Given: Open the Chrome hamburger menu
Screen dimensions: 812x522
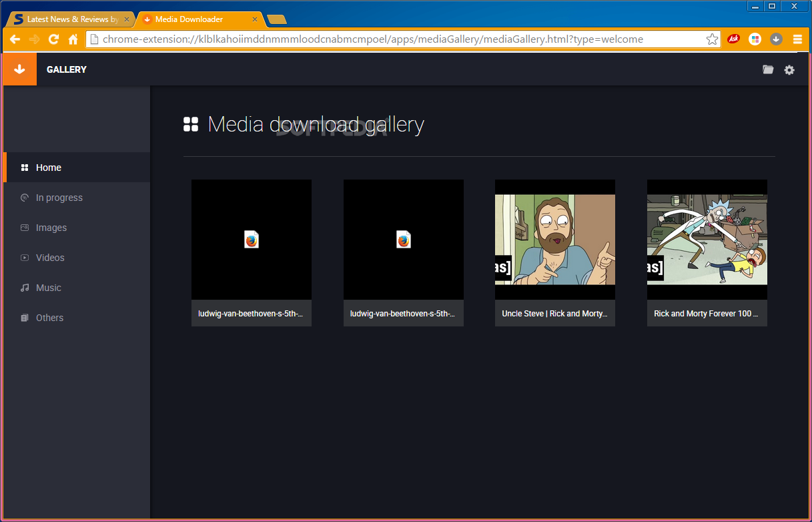Looking at the screenshot, I should pos(797,39).
